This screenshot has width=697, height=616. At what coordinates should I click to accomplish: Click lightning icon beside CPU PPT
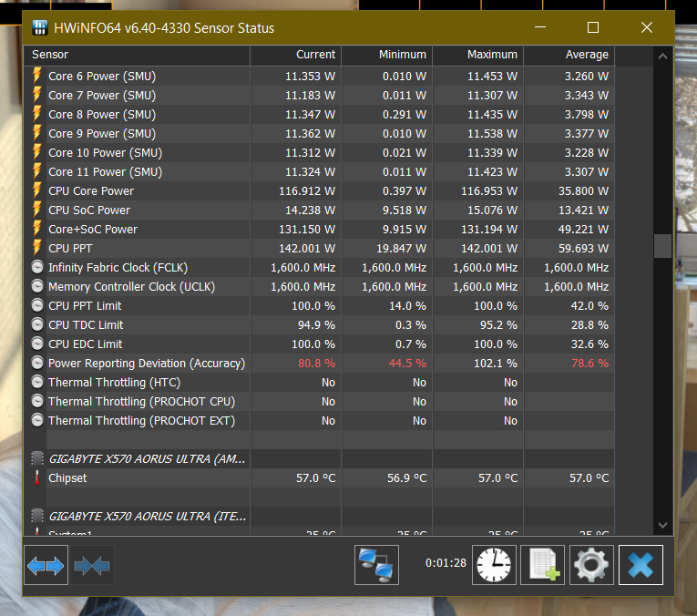pos(37,248)
